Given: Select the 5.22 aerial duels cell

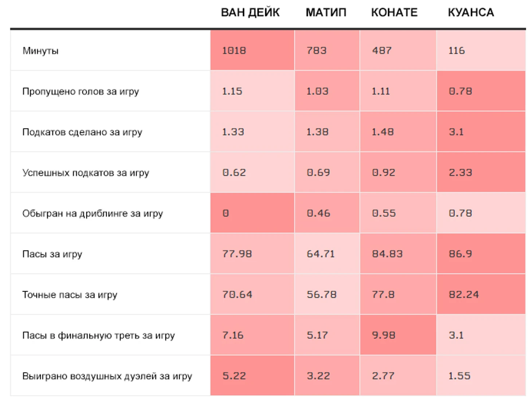Looking at the screenshot, I should 252,376.
